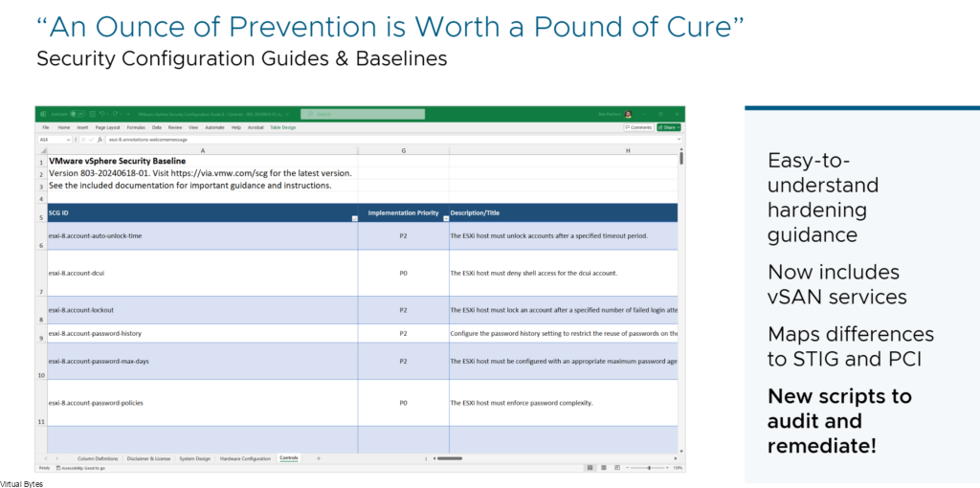Viewport: 980px width, 488px height.
Task: Select row 6 header
Action: pos(42,236)
